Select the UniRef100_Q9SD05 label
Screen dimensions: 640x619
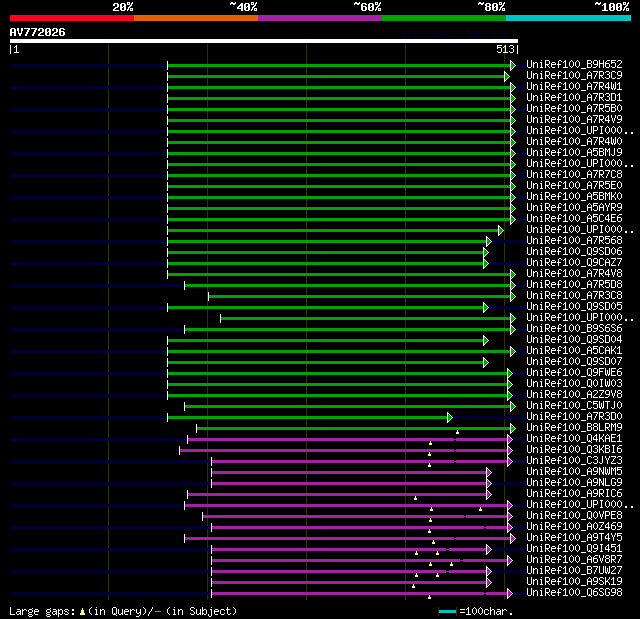pos(574,307)
